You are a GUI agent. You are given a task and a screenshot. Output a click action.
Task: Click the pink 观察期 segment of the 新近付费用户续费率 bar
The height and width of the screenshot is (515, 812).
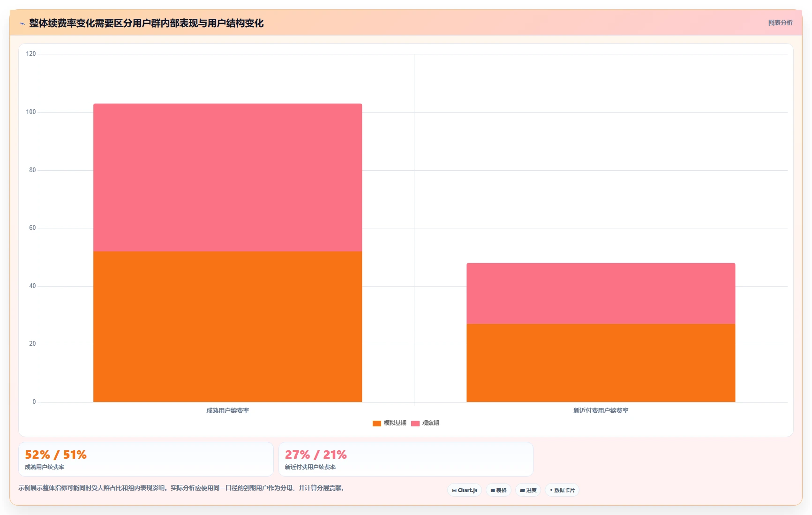coord(601,293)
